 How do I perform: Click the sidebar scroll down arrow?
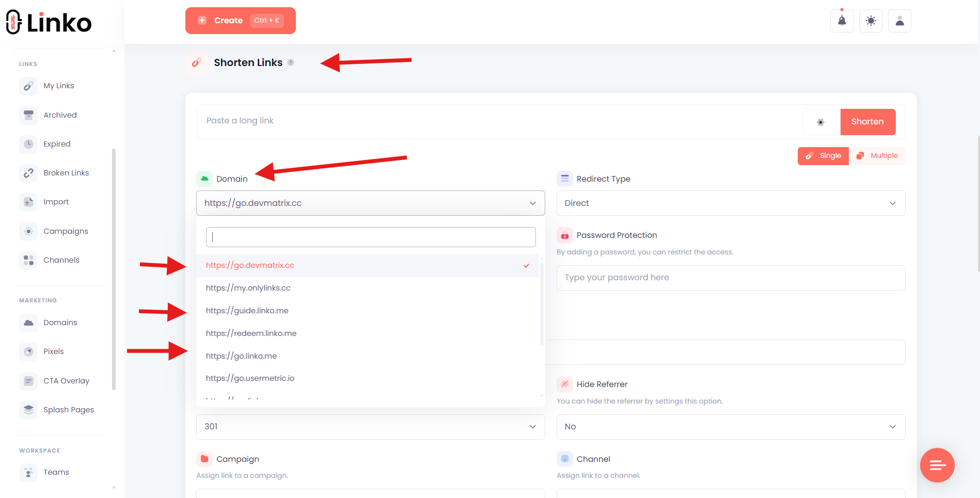[x=114, y=488]
